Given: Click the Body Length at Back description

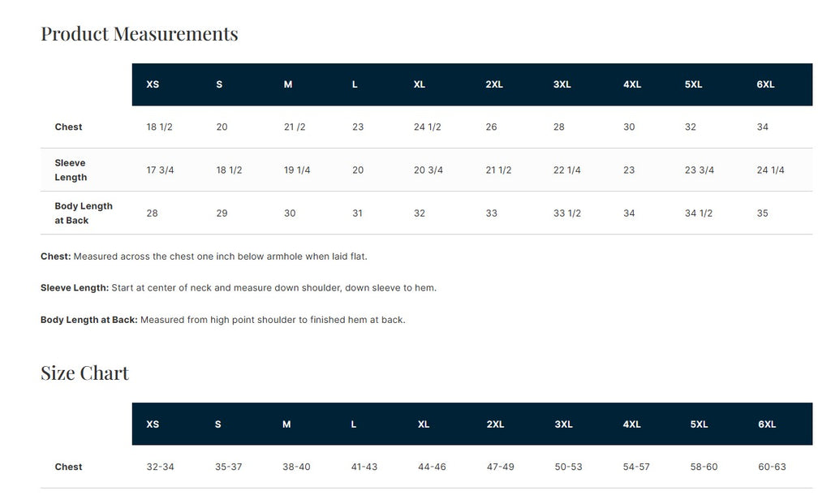Looking at the screenshot, I should (x=222, y=320).
